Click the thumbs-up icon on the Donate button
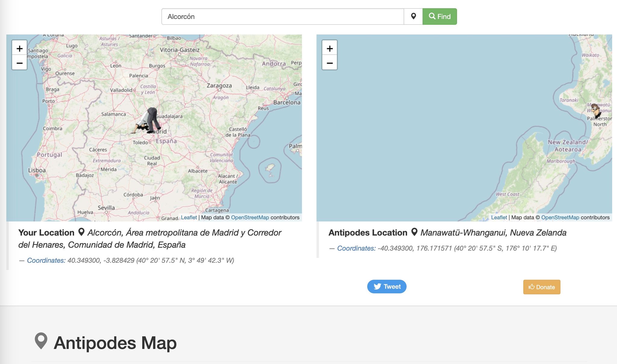The image size is (617, 364). point(532,287)
